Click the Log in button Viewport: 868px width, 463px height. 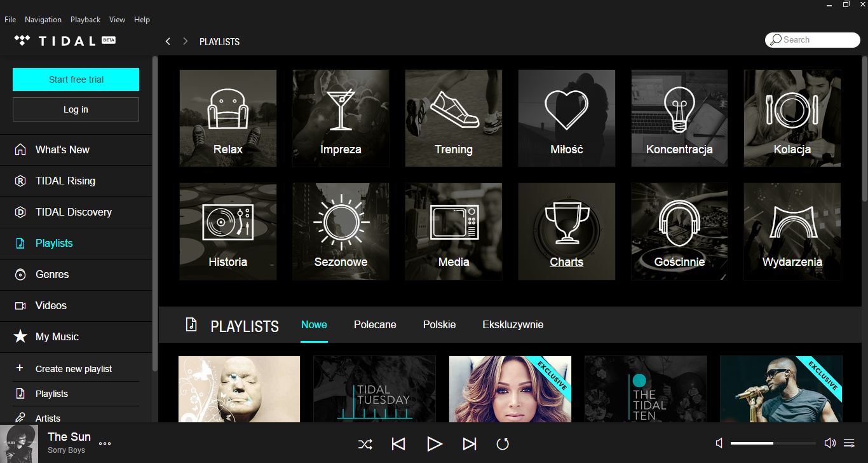(76, 109)
